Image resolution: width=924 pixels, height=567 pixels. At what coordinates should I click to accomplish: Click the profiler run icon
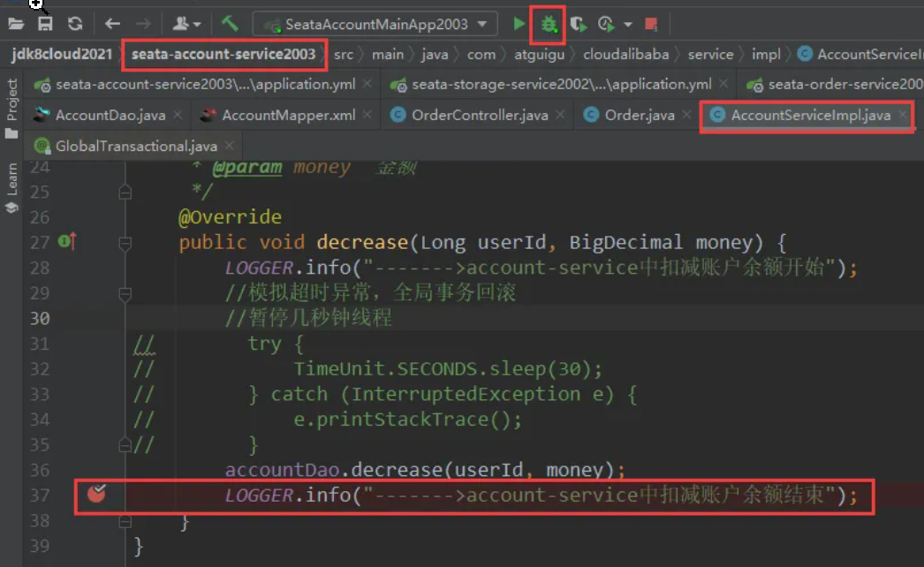pyautogui.click(x=606, y=24)
